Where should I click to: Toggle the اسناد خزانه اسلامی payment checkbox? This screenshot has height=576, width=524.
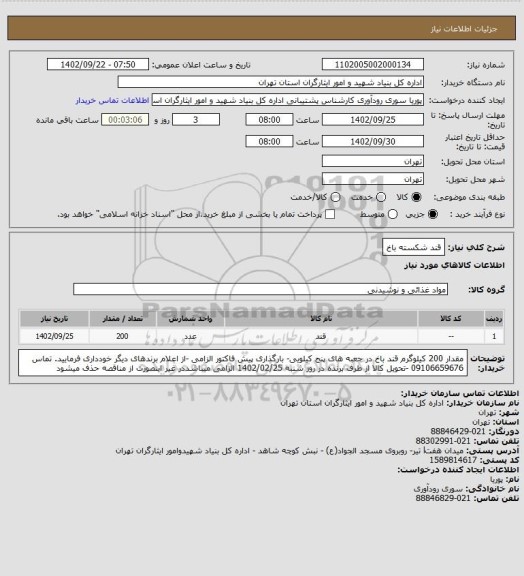coord(330,214)
